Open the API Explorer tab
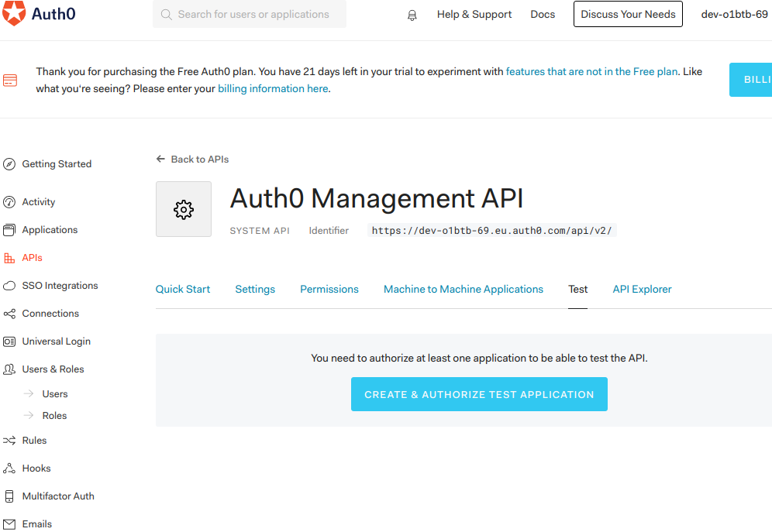The width and height of the screenshot is (772, 532). pos(642,290)
